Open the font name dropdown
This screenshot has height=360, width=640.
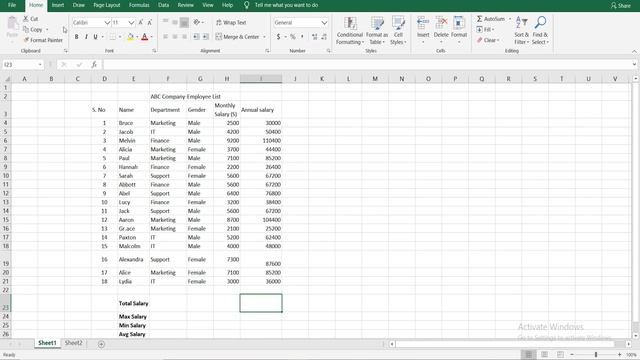107,23
